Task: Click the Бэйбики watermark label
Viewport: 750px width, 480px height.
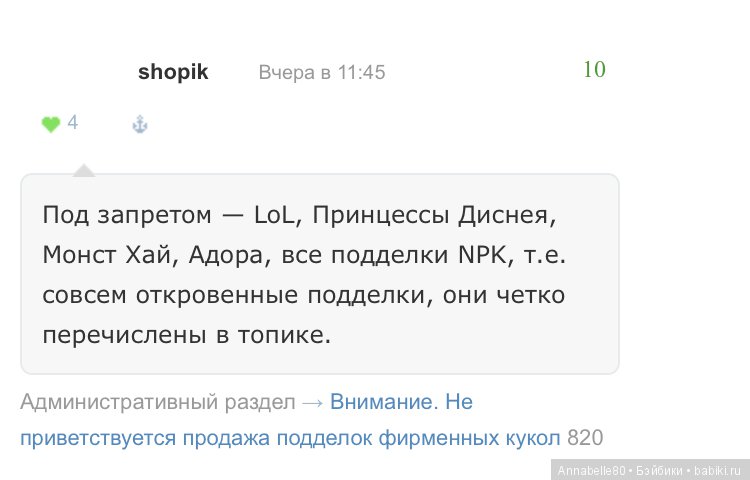Action: point(659,470)
